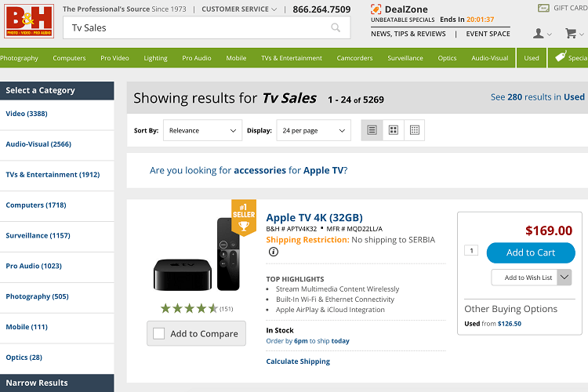
Task: Open the Camcorders menu
Action: click(x=354, y=58)
